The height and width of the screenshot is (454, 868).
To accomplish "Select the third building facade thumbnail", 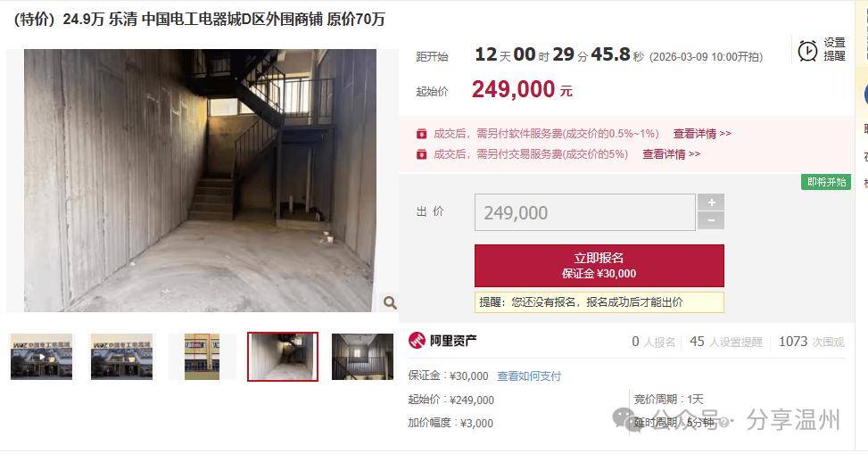I will tap(202, 357).
